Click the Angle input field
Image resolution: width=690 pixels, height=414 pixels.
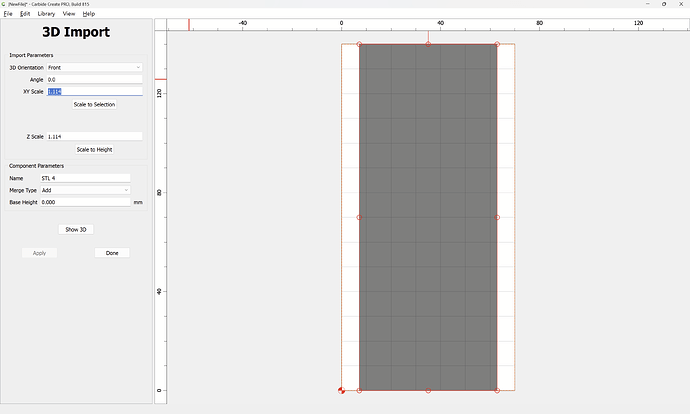tap(95, 80)
